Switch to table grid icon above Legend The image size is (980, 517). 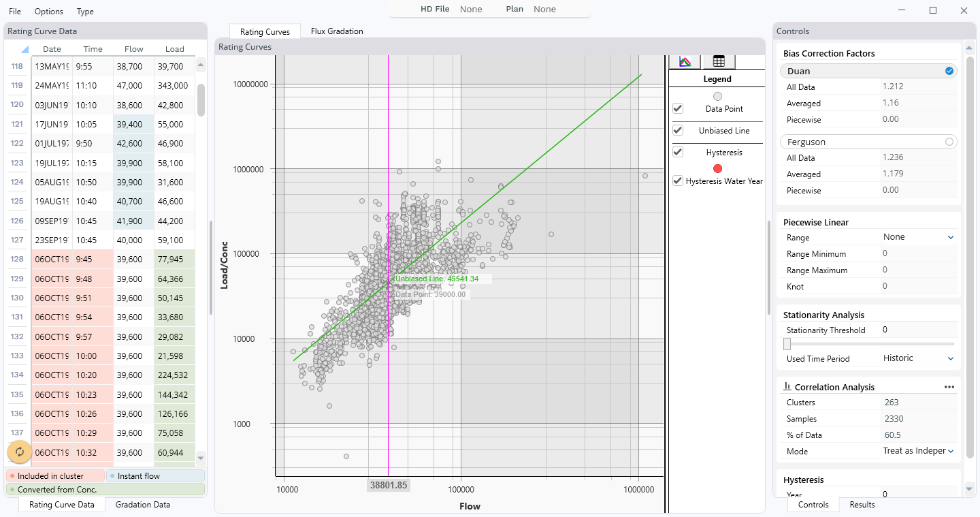pyautogui.click(x=719, y=61)
